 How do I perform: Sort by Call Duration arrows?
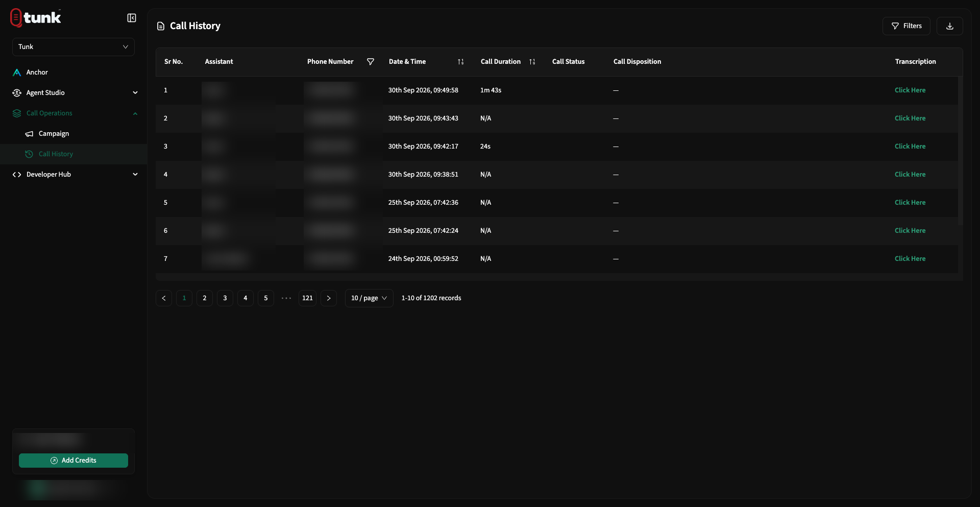pos(532,62)
